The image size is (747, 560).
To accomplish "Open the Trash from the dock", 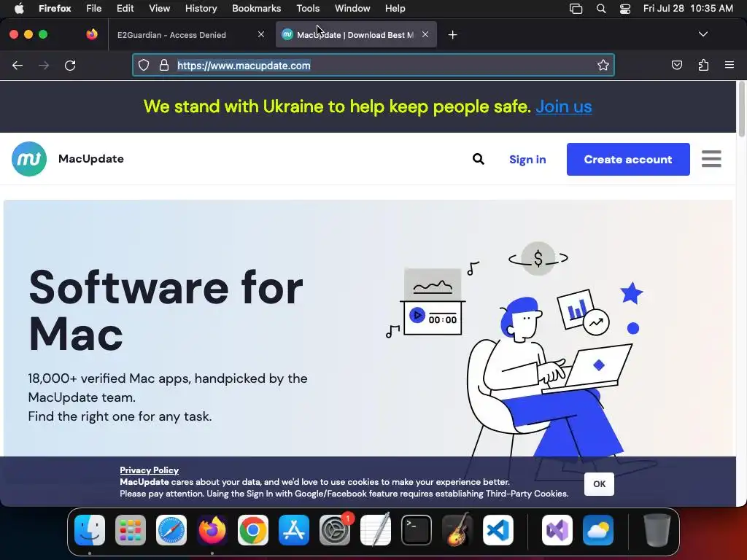I will (657, 530).
